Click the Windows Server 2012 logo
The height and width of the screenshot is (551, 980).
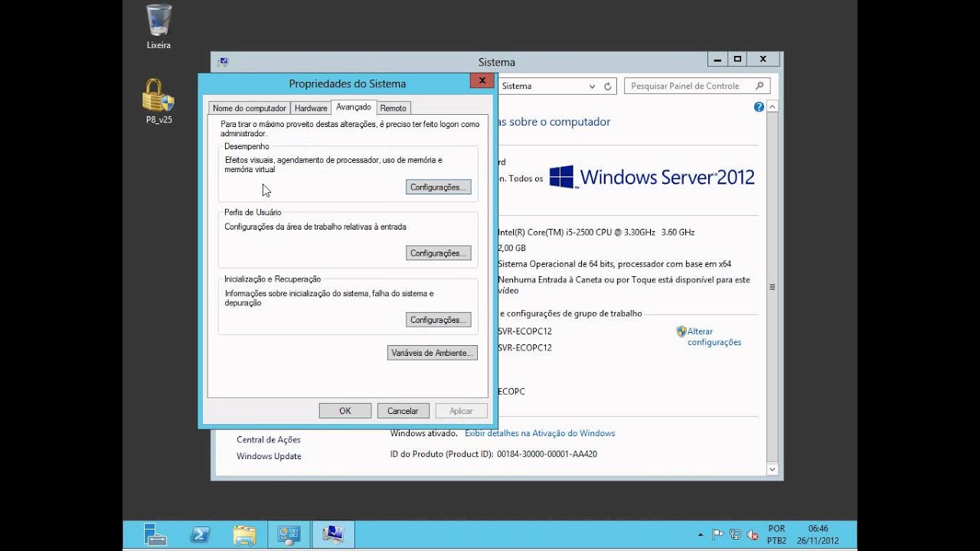(x=652, y=178)
